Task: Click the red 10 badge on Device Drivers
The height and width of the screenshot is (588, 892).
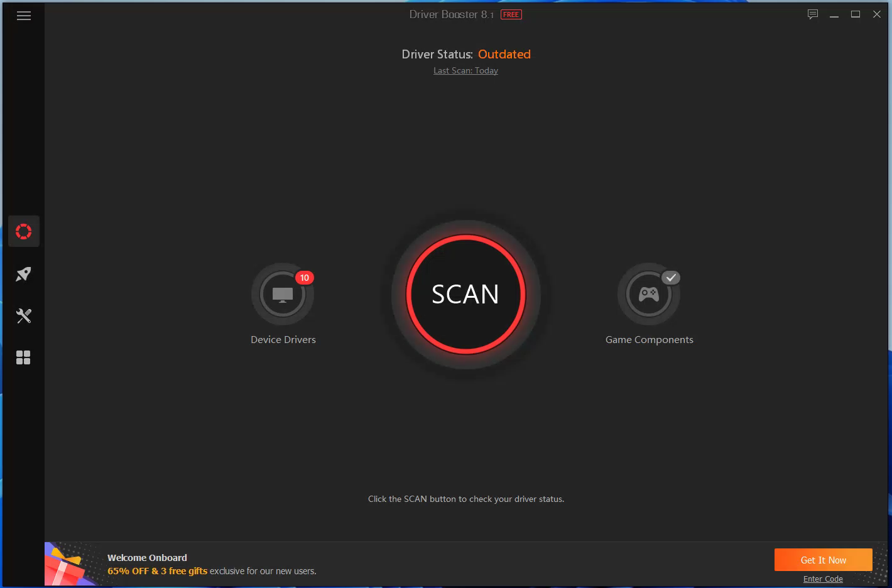Action: point(305,278)
